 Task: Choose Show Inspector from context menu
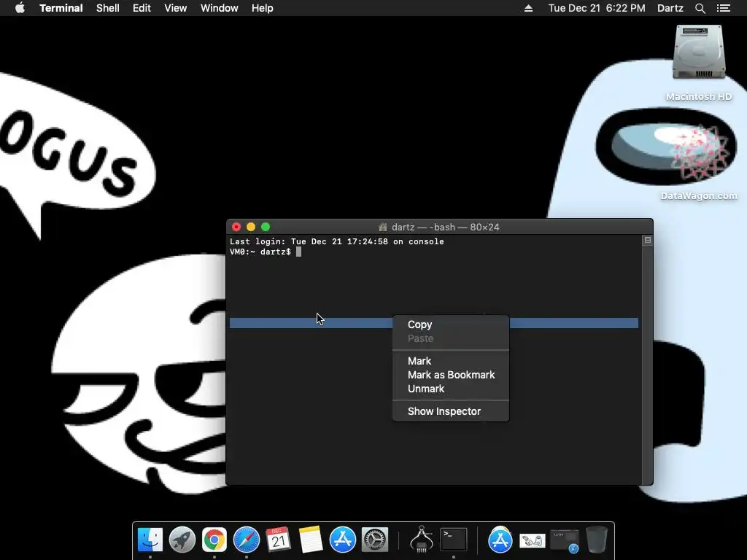pyautogui.click(x=451, y=411)
